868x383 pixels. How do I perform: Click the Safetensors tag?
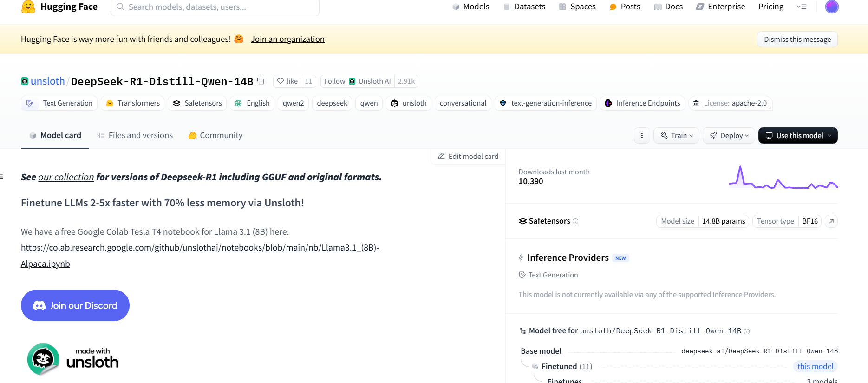197,103
